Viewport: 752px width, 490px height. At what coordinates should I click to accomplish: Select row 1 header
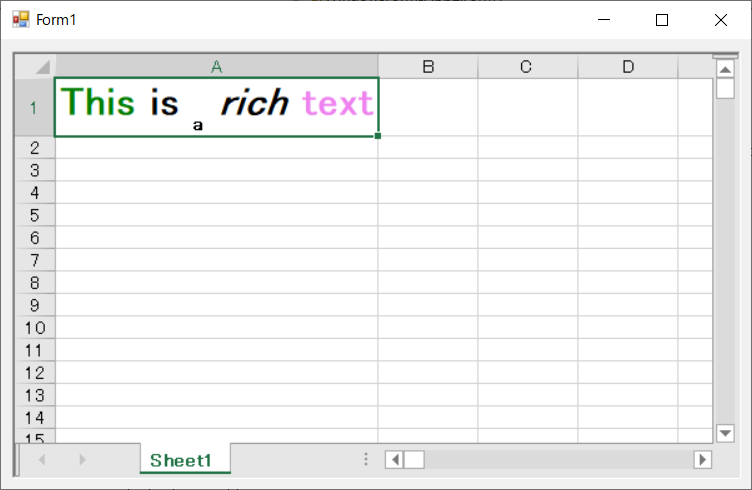click(34, 107)
